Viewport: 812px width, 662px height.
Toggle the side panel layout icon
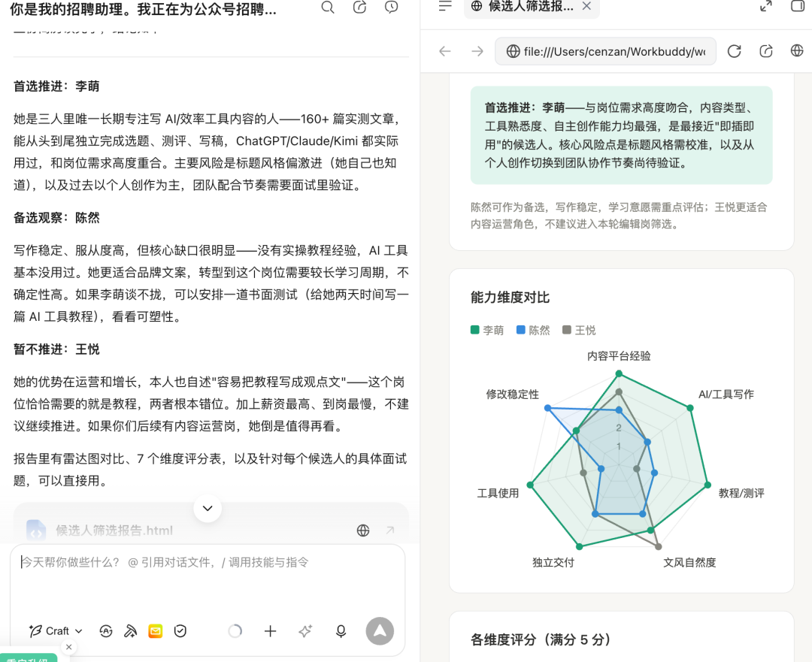tap(798, 6)
